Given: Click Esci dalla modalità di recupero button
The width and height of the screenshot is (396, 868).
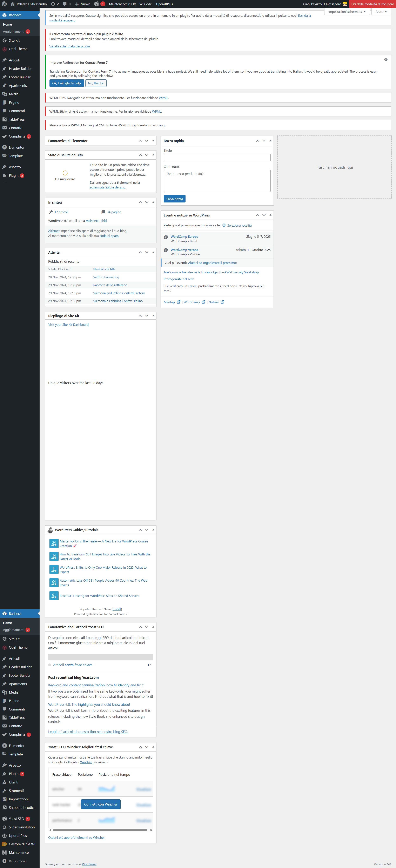Looking at the screenshot, I should [x=372, y=4].
